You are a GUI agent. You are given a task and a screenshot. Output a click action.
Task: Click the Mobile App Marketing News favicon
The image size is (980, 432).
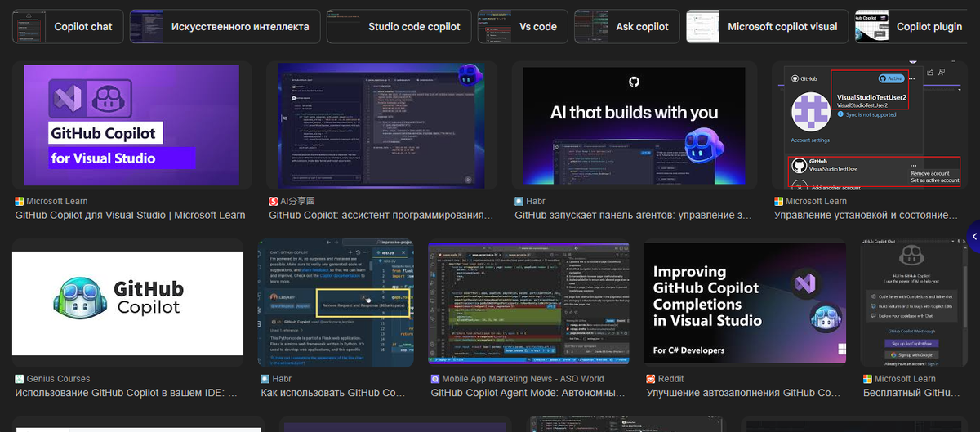coord(434,379)
